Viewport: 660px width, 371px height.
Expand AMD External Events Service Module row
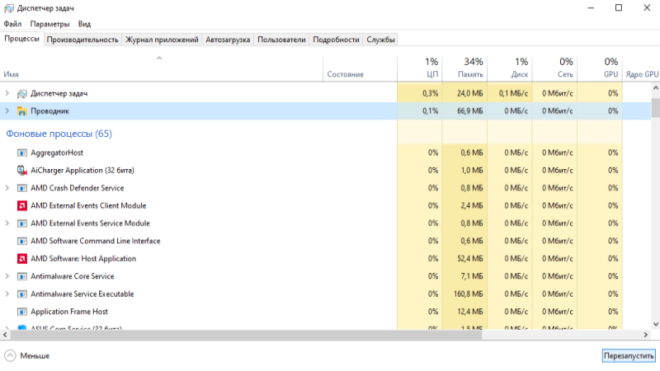[x=7, y=224]
